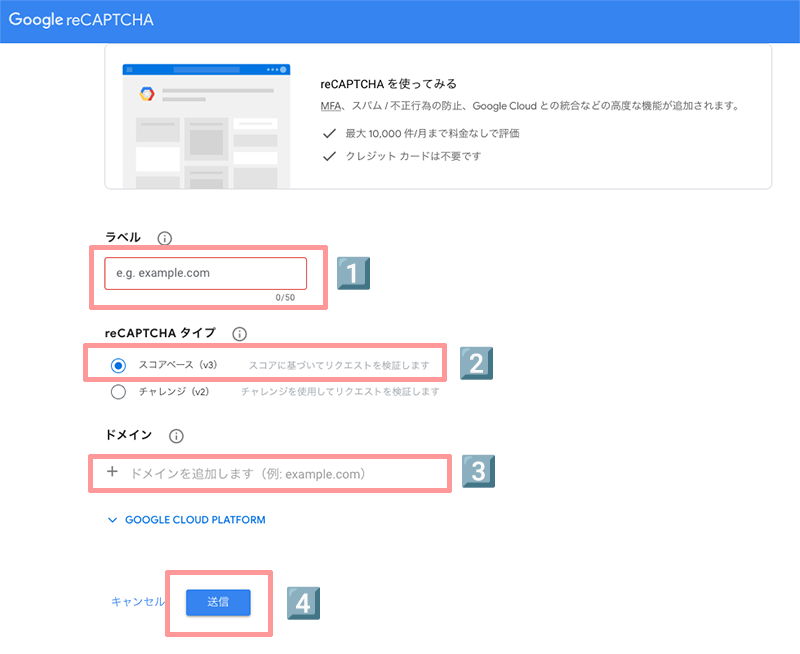Expand the GOOGLE CLOUD PLATFORM section
This screenshot has height=654, width=800.
coord(187,520)
